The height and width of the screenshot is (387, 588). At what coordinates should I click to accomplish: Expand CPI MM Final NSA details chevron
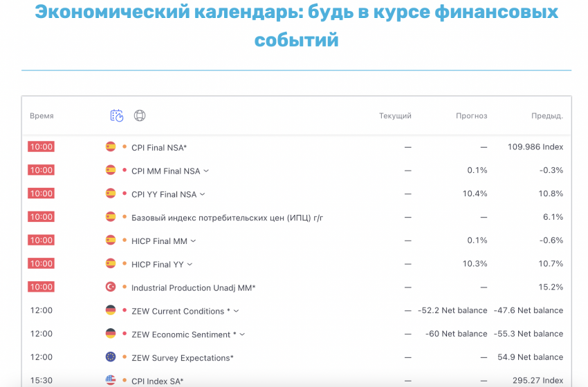pyautogui.click(x=206, y=171)
